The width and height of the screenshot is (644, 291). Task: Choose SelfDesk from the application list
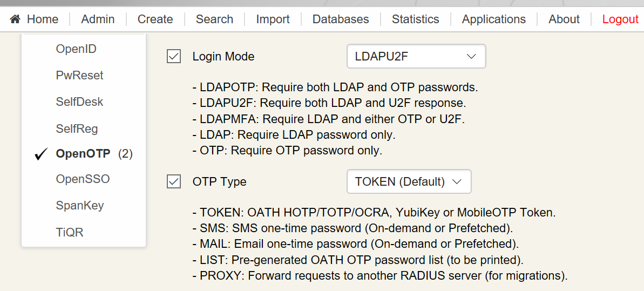point(80,102)
